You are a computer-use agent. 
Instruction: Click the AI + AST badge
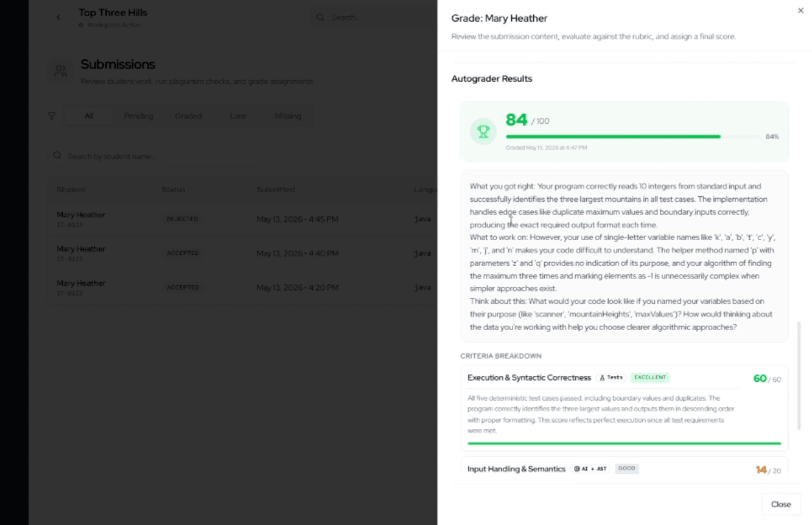pyautogui.click(x=591, y=469)
